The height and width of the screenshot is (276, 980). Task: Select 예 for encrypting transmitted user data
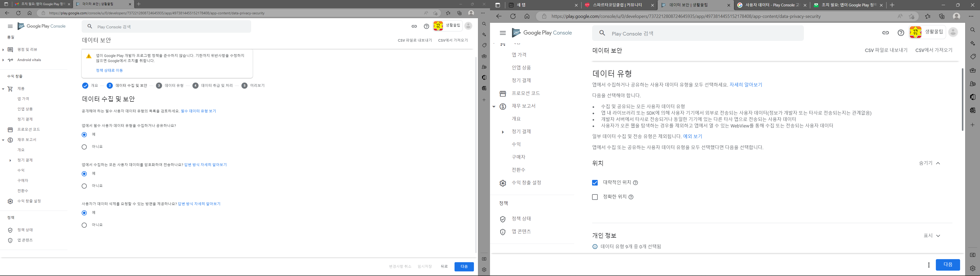[84, 174]
